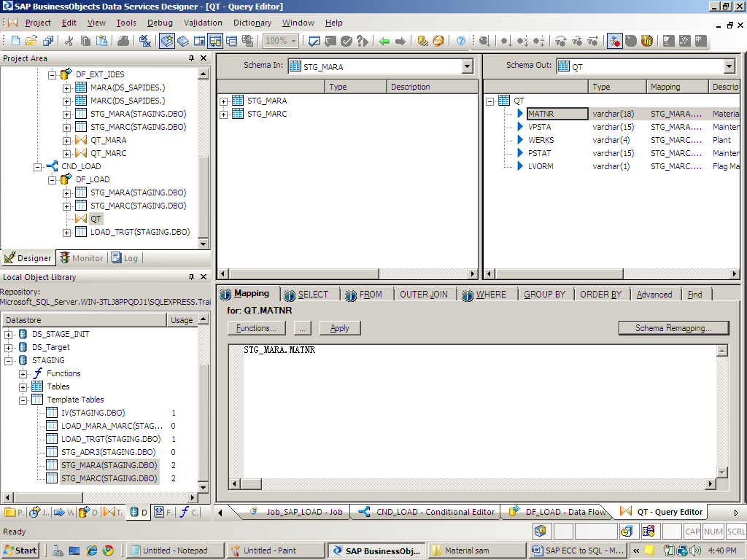Open the Debug menu

160,23
